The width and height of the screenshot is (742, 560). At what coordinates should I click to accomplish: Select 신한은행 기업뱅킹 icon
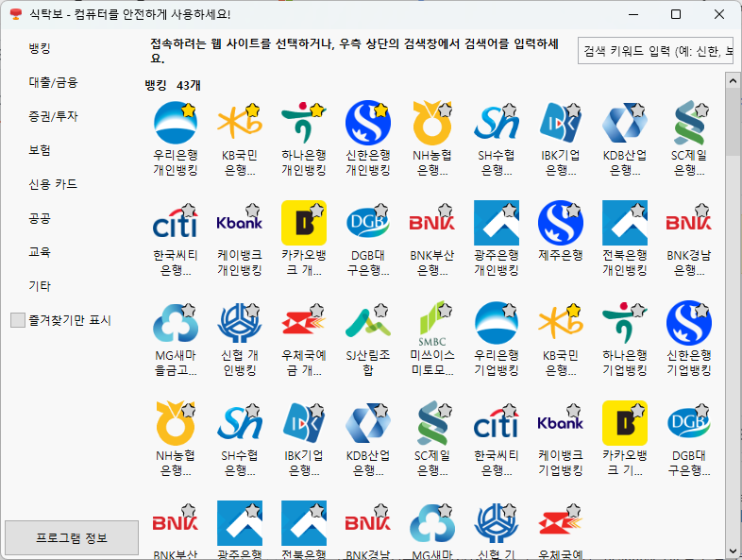point(689,323)
